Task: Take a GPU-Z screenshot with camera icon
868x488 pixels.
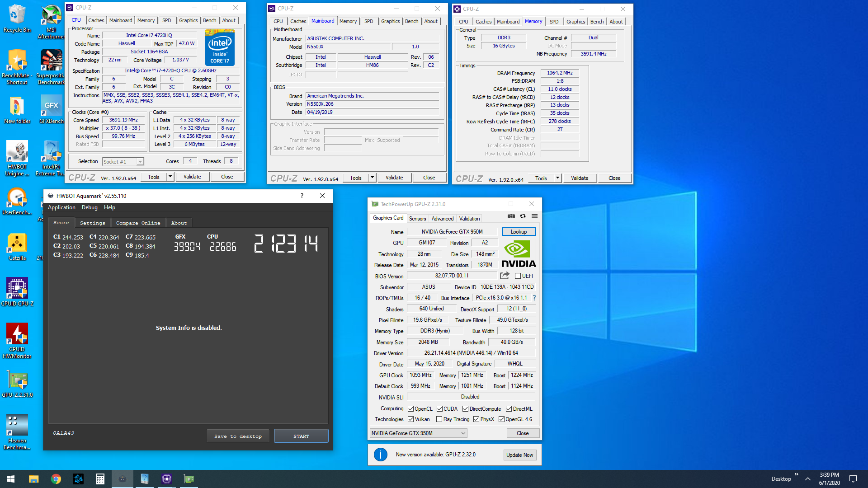Action: point(511,216)
